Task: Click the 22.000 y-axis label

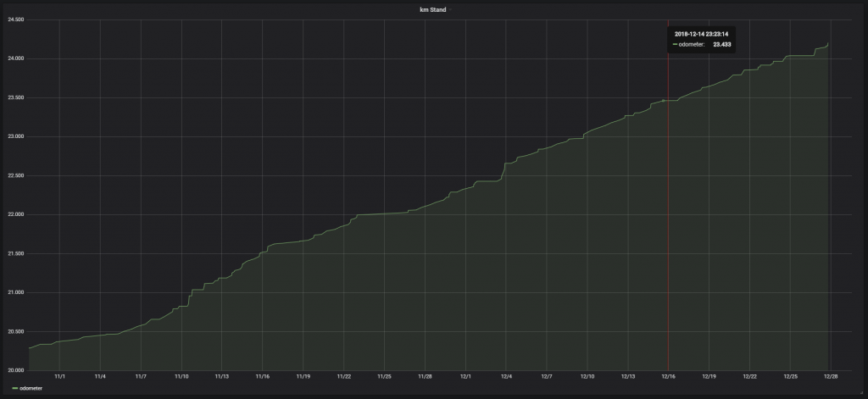Action: point(15,214)
